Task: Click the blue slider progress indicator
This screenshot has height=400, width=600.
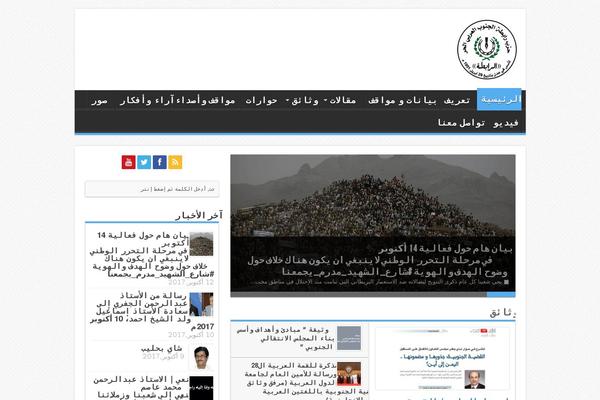Action: 501,295
